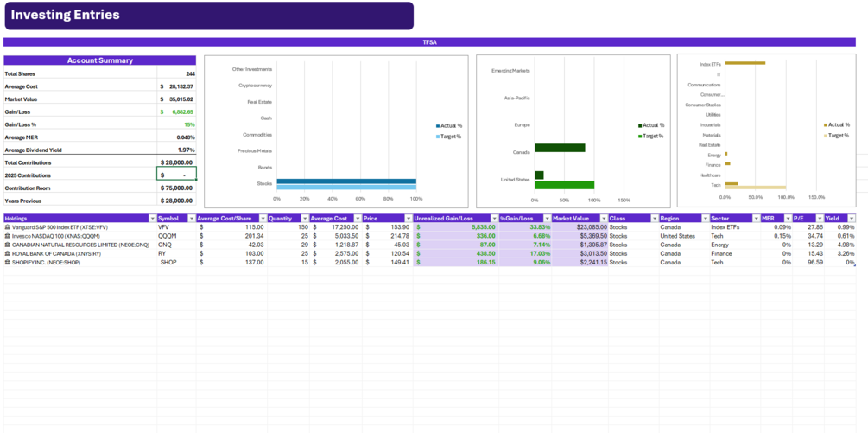Select the SHOP symbol cell
The height and width of the screenshot is (433, 868).
(176, 263)
